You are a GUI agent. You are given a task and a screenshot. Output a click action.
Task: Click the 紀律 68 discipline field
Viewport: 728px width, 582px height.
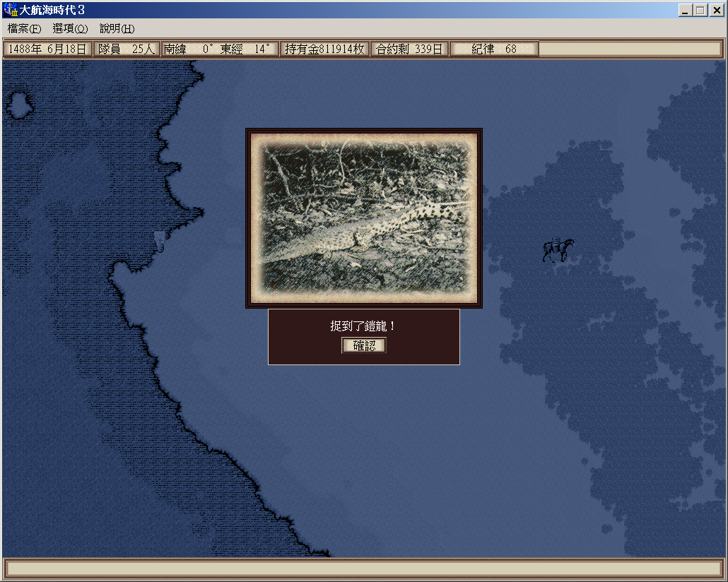(x=494, y=49)
